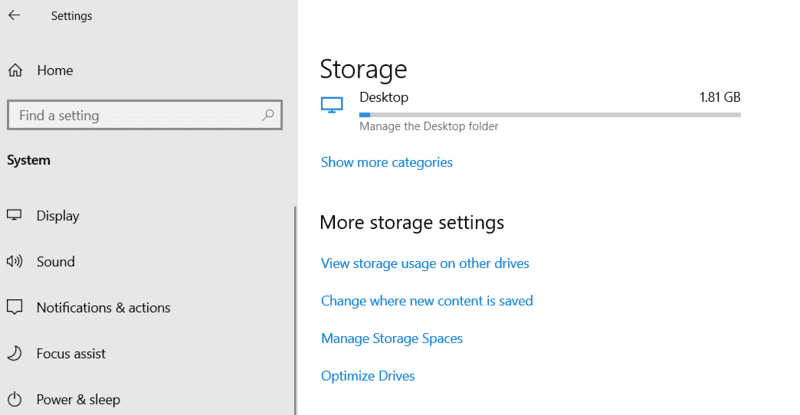Open the Display settings page
Image resolution: width=800 pixels, height=415 pixels.
58,216
